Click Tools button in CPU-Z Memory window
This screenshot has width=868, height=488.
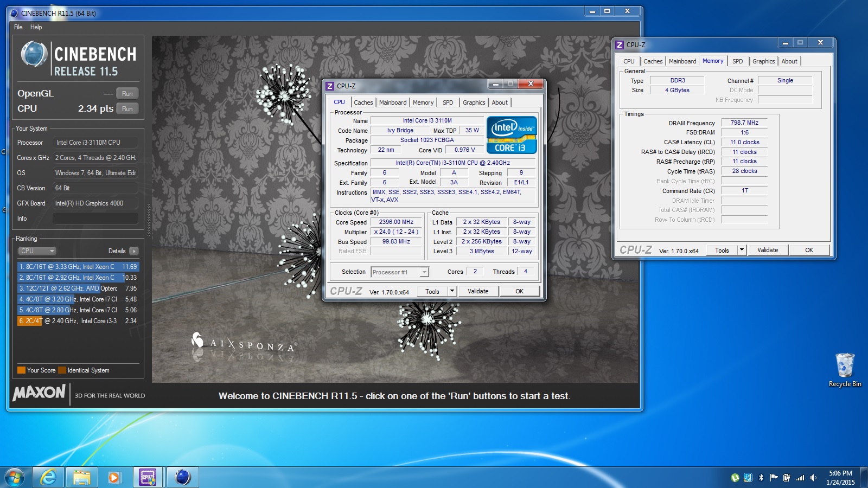click(722, 250)
